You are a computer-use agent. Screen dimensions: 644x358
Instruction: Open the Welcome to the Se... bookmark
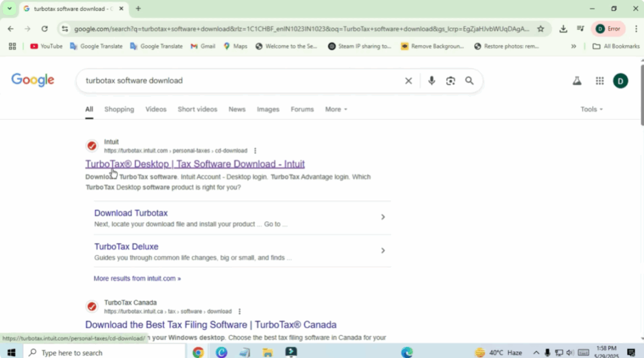286,46
